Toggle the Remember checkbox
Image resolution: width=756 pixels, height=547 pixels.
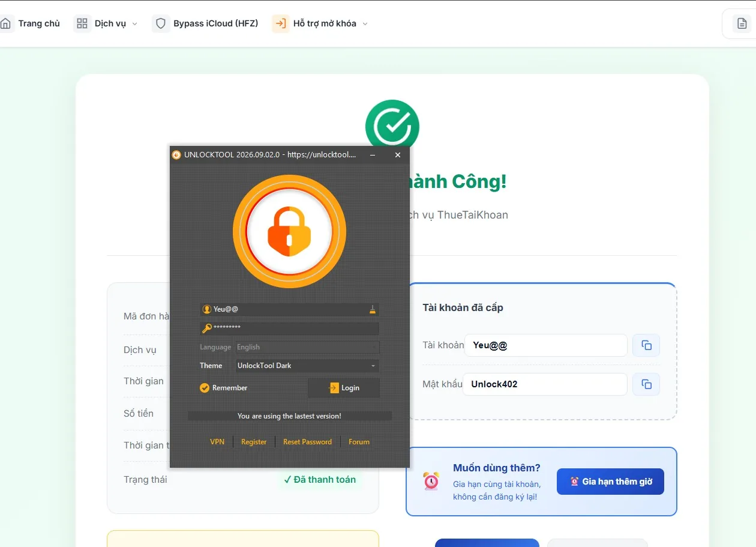click(205, 388)
